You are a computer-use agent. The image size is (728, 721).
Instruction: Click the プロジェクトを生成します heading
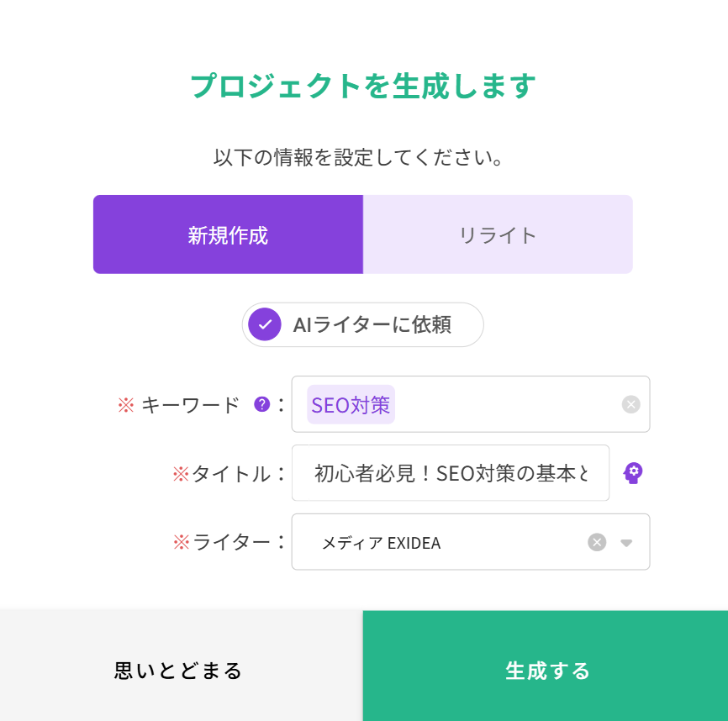click(363, 84)
